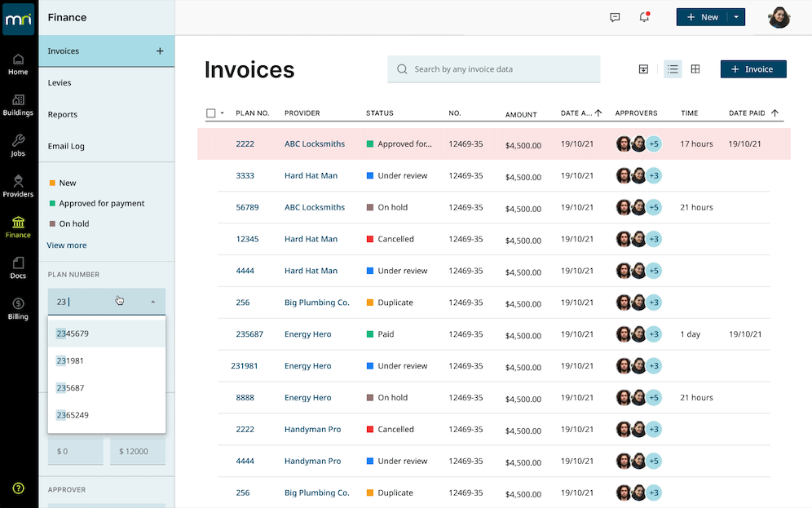Open the chat messages icon
The width and height of the screenshot is (812, 508).
click(x=615, y=17)
